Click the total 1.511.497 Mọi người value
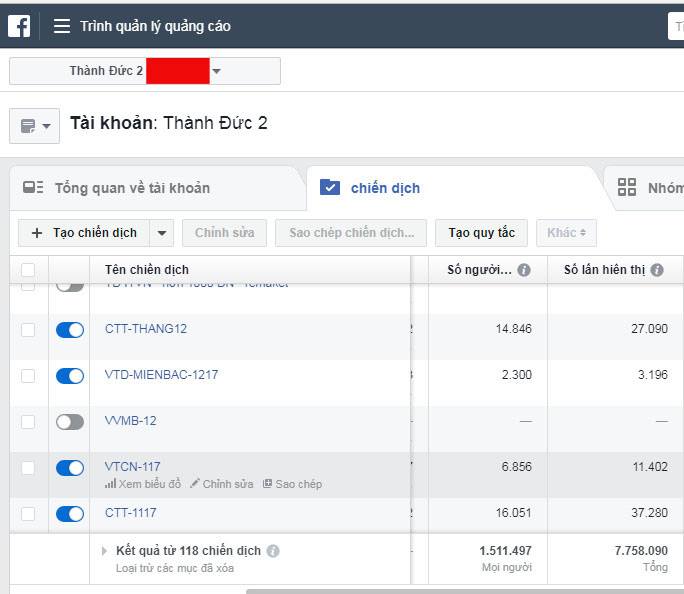Screen dimensions: 684x594 (505, 551)
